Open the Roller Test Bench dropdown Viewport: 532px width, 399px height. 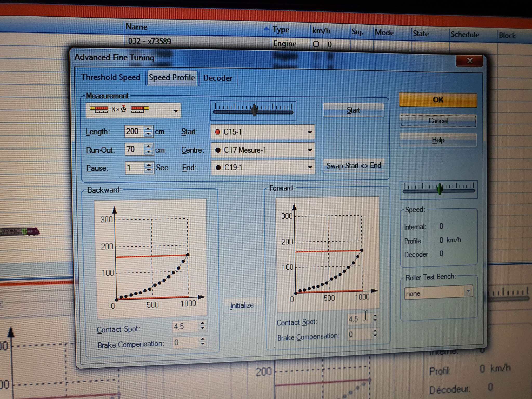coord(468,291)
